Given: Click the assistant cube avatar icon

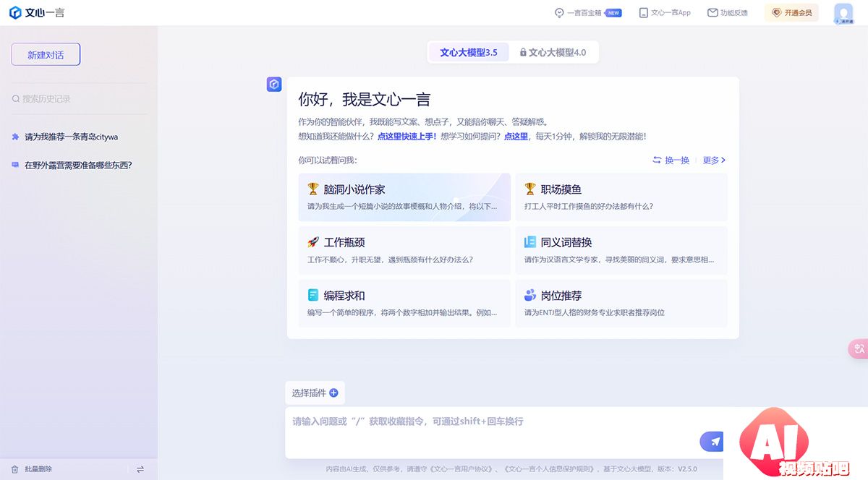Looking at the screenshot, I should pos(274,85).
